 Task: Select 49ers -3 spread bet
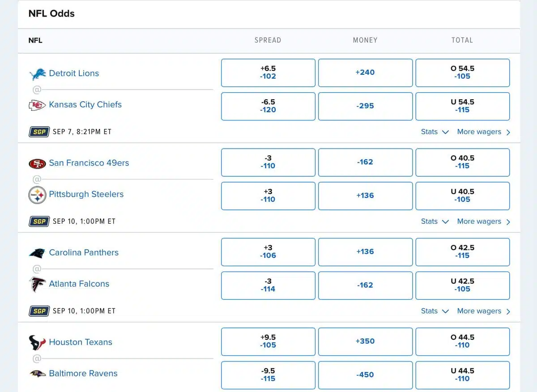tap(268, 162)
